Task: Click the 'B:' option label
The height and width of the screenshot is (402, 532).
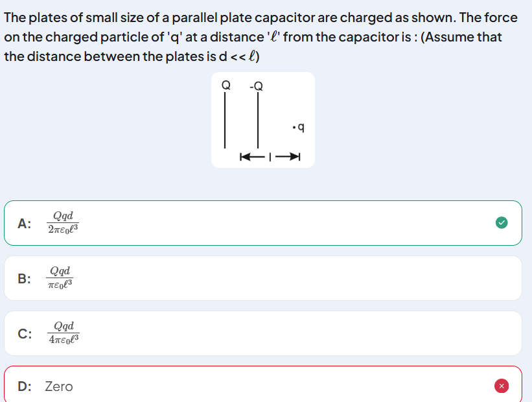Action: [x=25, y=278]
